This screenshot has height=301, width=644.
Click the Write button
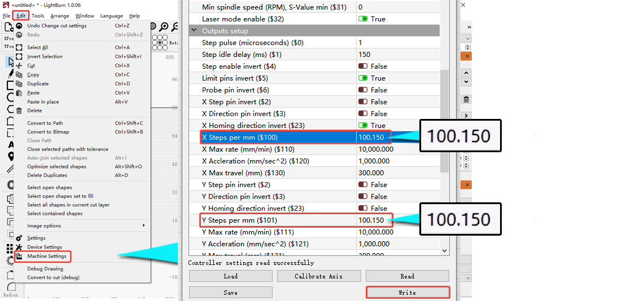click(x=408, y=293)
